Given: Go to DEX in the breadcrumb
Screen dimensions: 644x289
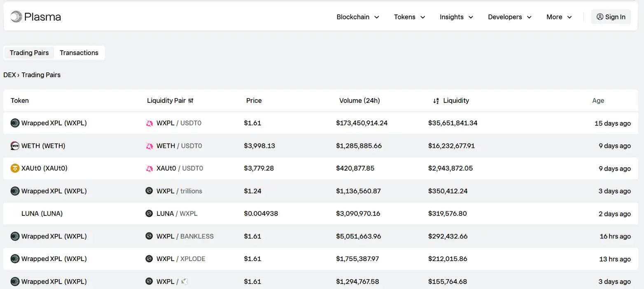Looking at the screenshot, I should 9,75.
